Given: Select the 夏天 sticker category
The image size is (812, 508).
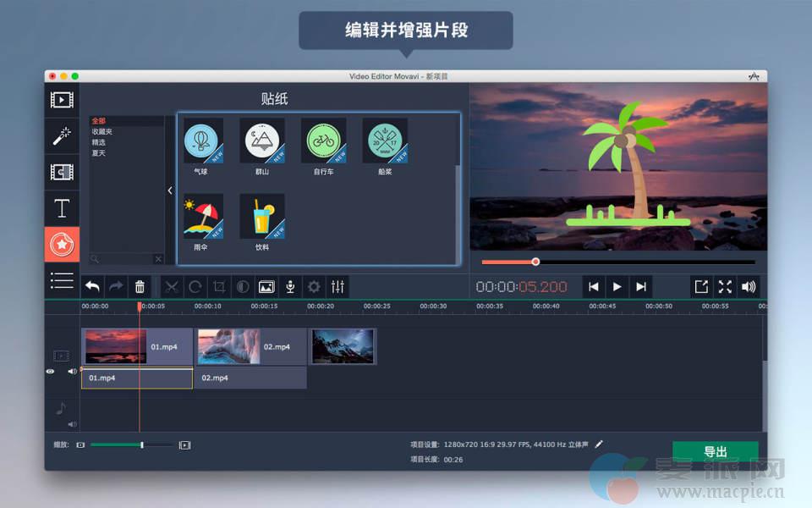Looking at the screenshot, I should tap(100, 153).
